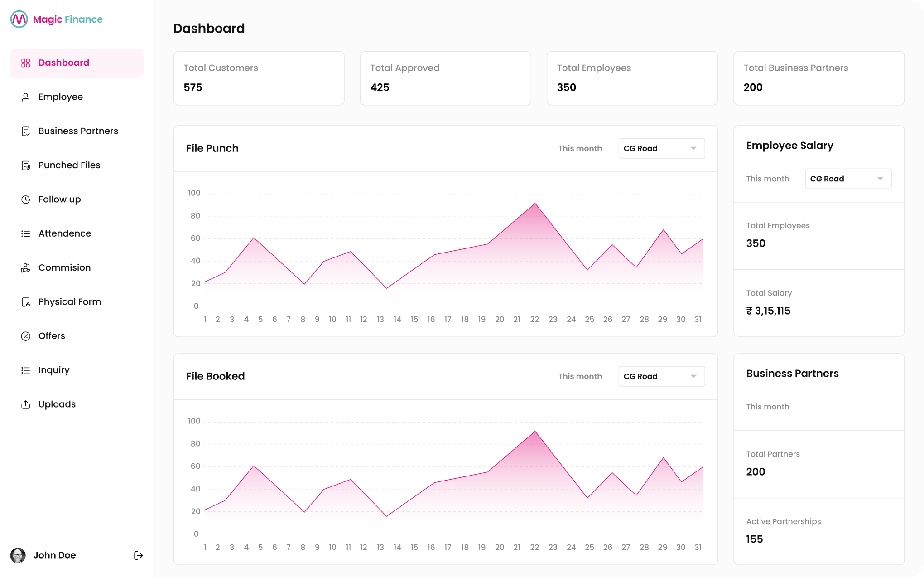Click the Total Approved stat card
Screen dimensions: 924x578
[445, 78]
